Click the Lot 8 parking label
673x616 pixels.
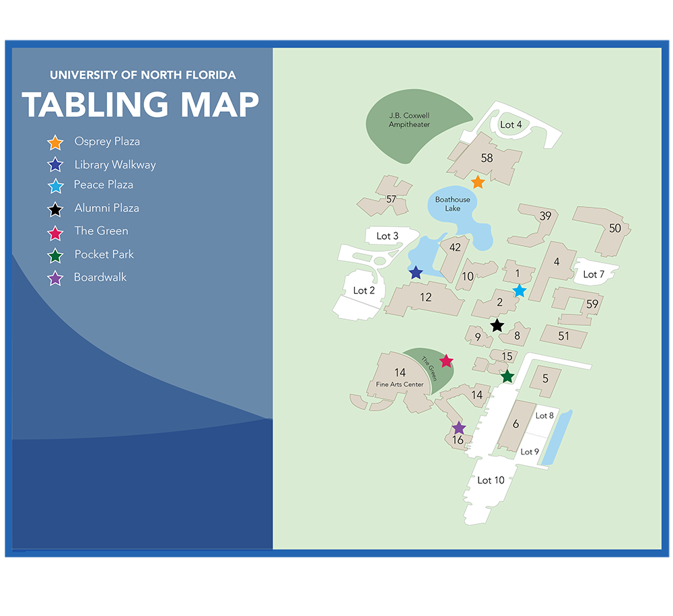(x=544, y=415)
